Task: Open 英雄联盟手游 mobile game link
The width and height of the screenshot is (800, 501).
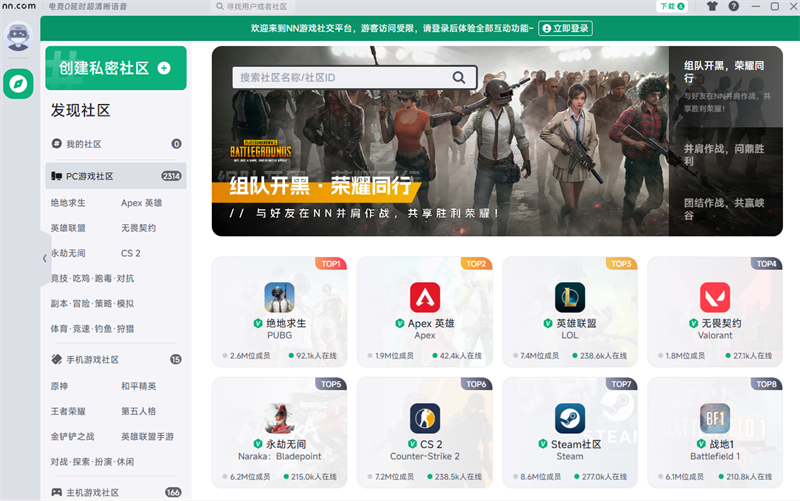Action: 147,437
